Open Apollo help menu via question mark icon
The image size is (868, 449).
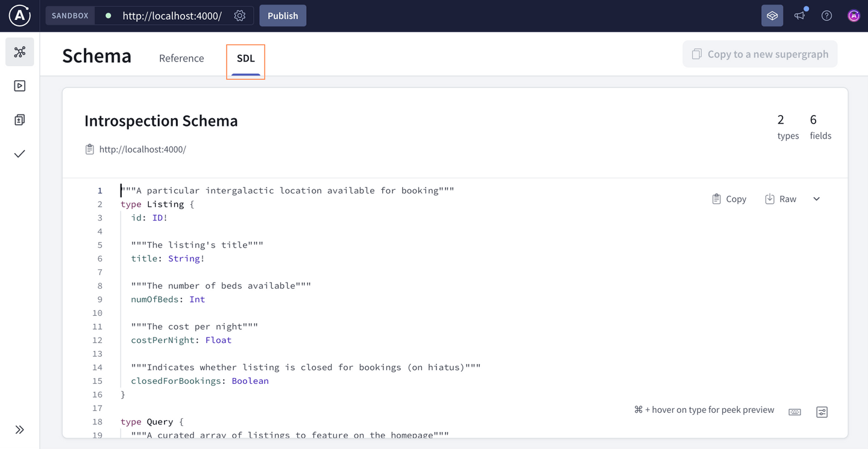pos(826,16)
